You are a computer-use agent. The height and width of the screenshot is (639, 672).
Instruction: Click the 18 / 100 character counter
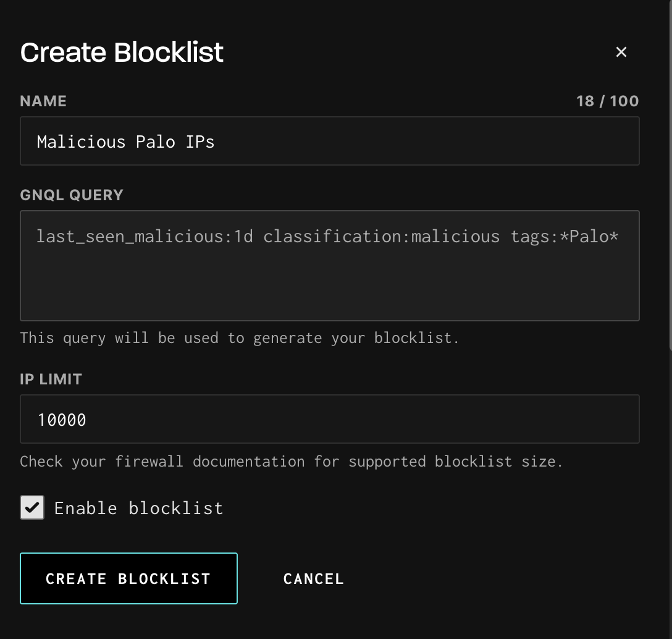[x=607, y=101]
